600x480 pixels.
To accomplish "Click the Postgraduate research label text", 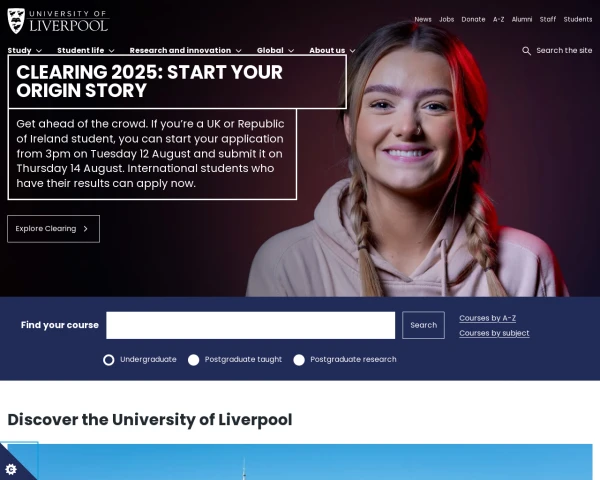I will [x=353, y=359].
